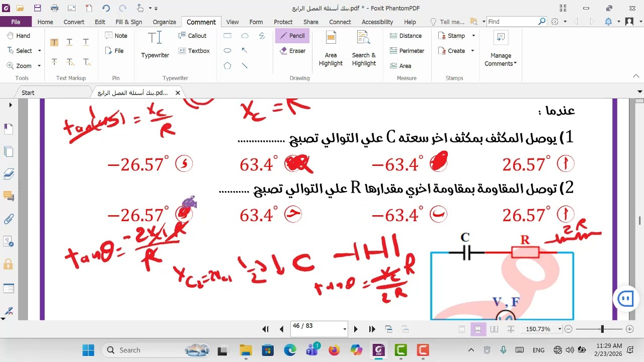Viewport: 644px width, 362px height.
Task: Open Search & Highlight
Action: (x=364, y=49)
